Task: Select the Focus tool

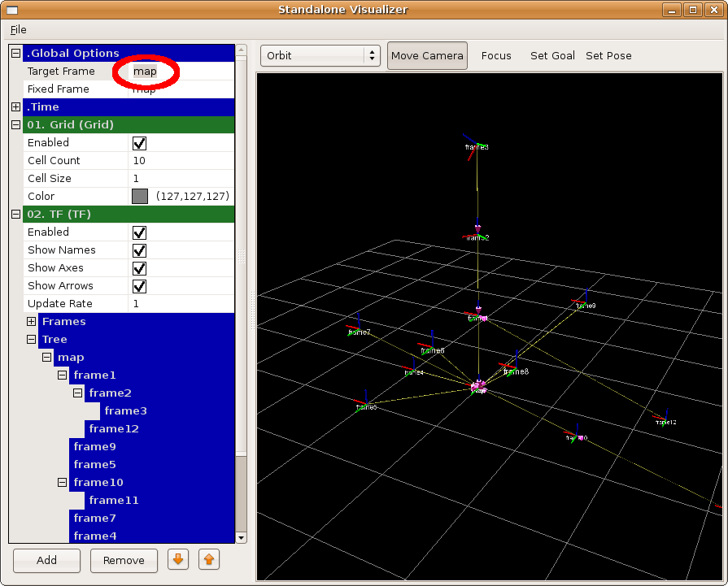Action: pos(496,55)
